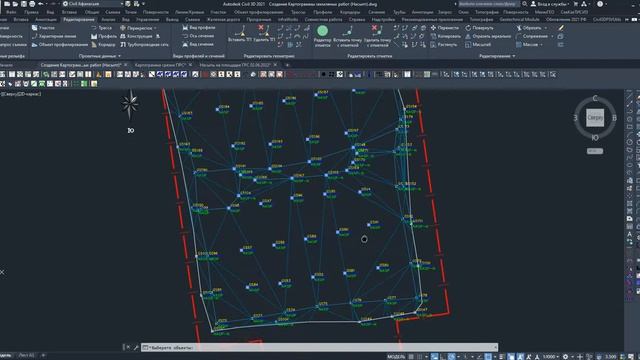Image resolution: width=640 pixels, height=360 pixels.
Task: Click the command line wrench customize icon
Action: [x=136, y=347]
